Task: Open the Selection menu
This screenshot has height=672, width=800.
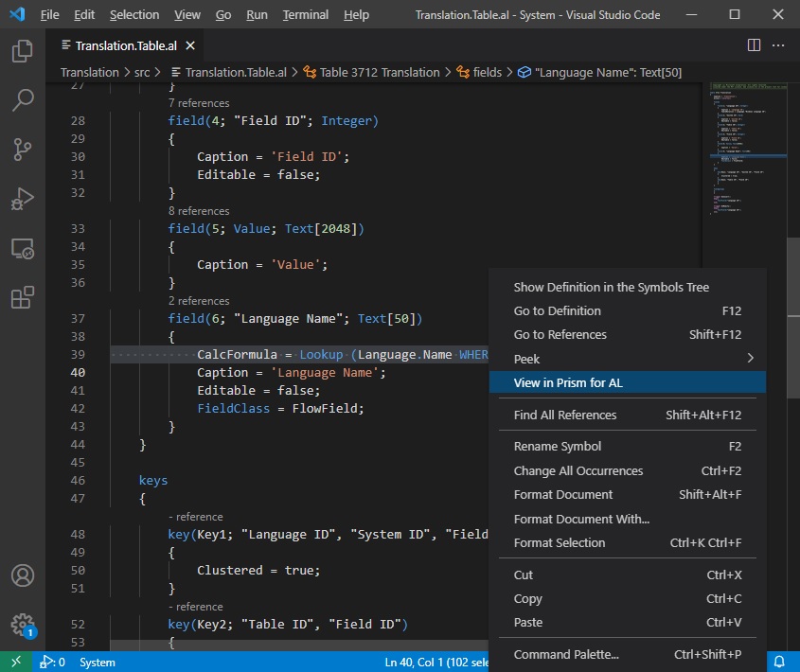Action: point(134,15)
